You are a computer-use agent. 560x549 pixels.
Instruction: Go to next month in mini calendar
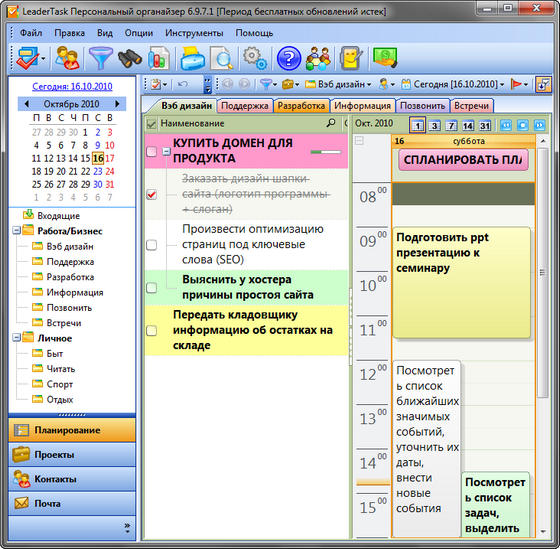[x=117, y=104]
